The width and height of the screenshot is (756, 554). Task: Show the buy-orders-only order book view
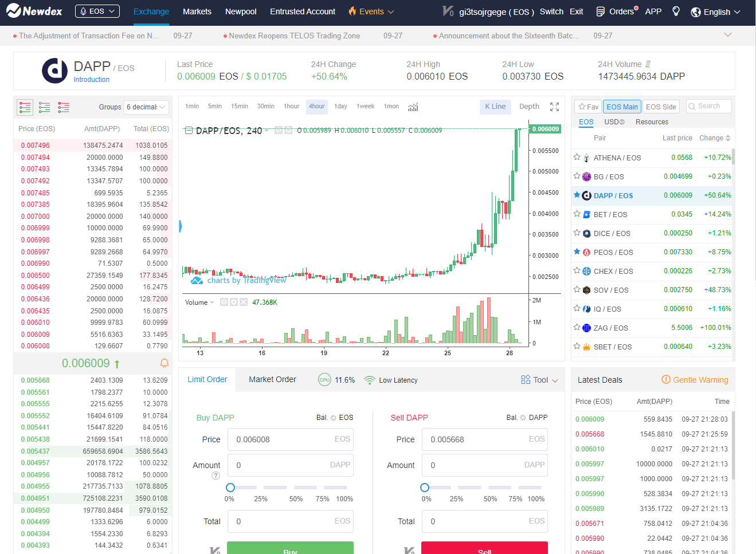click(44, 107)
